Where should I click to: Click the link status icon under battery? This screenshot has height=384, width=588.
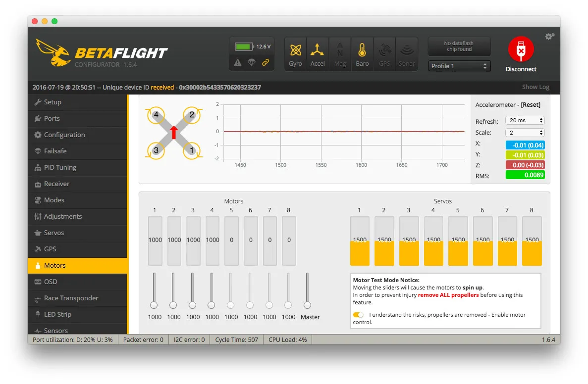[x=266, y=62]
